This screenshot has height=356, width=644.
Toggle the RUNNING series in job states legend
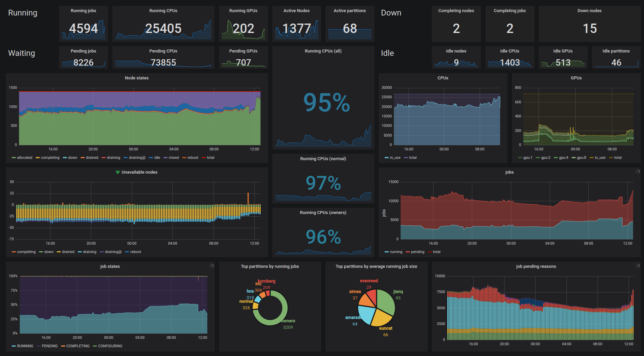point(25,346)
